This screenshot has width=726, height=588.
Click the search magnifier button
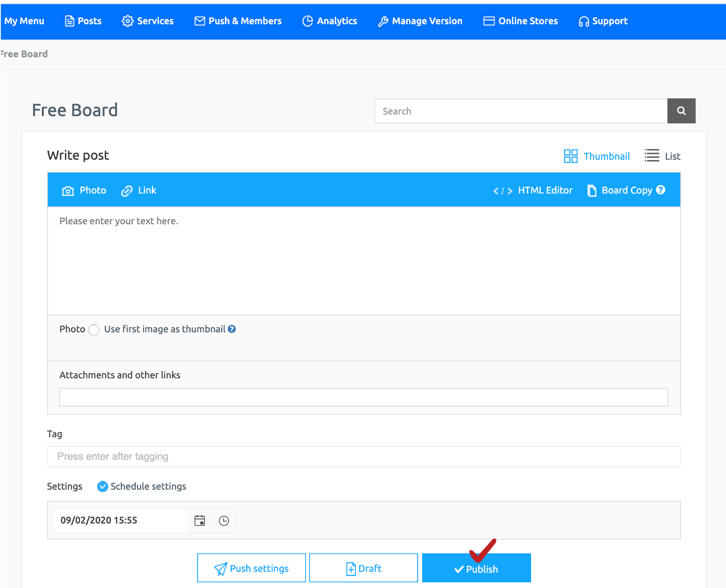[681, 111]
